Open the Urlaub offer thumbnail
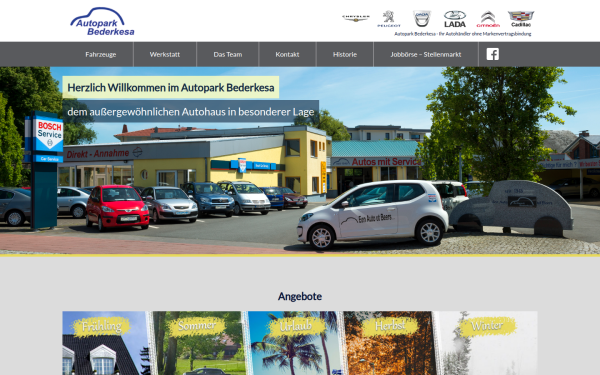The height and width of the screenshot is (375, 600). [294, 343]
